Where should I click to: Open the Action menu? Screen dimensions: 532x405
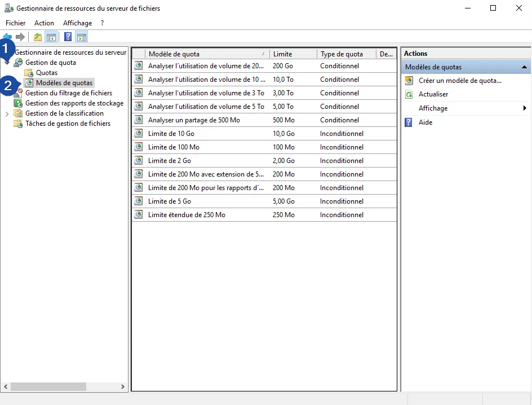click(44, 23)
